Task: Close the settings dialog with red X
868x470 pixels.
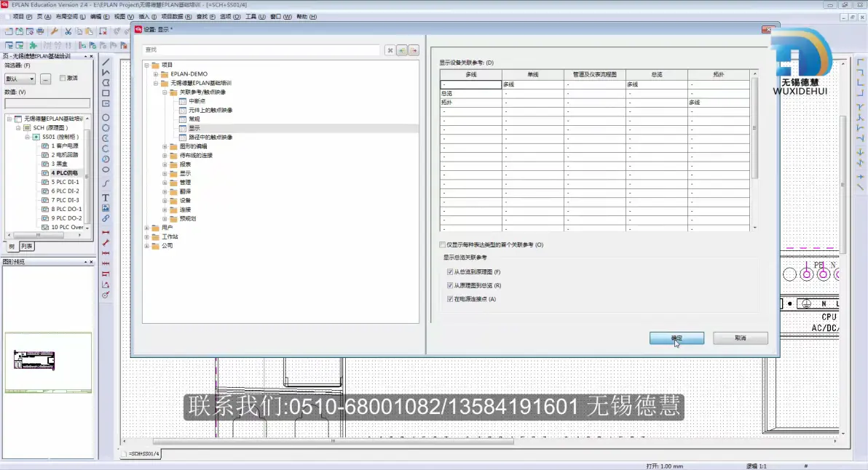Action: tap(767, 29)
